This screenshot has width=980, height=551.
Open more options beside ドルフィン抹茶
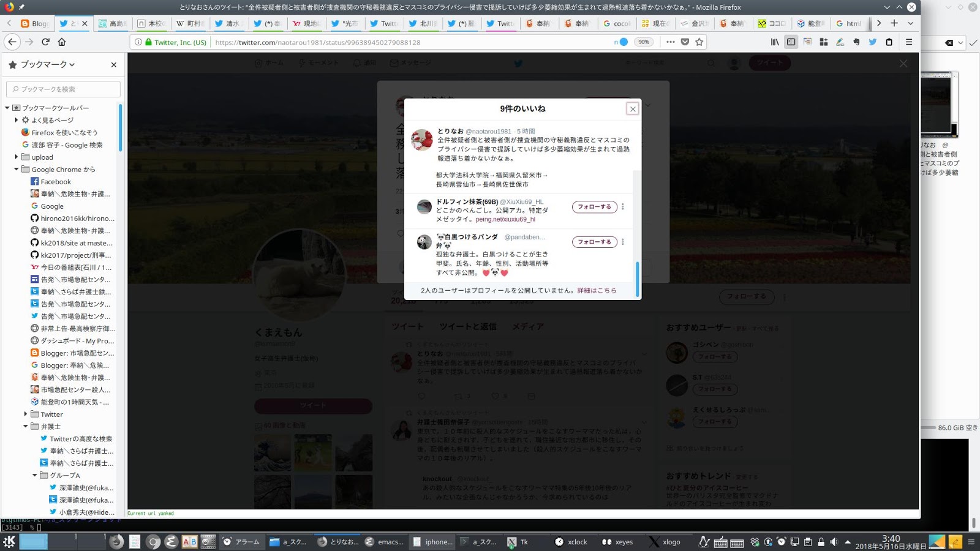(x=623, y=207)
